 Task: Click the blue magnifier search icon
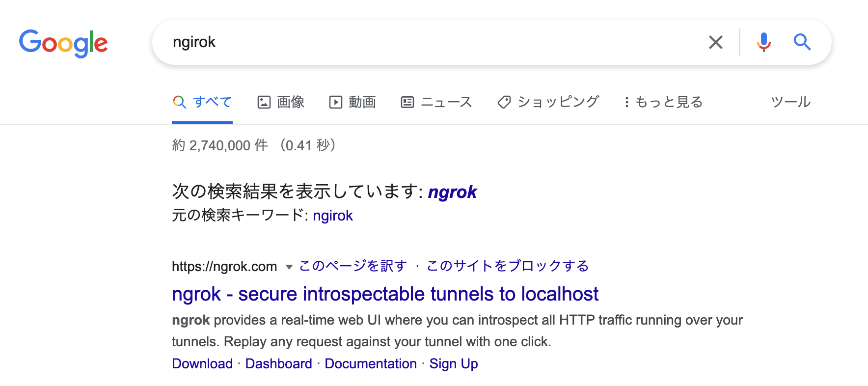pyautogui.click(x=802, y=42)
